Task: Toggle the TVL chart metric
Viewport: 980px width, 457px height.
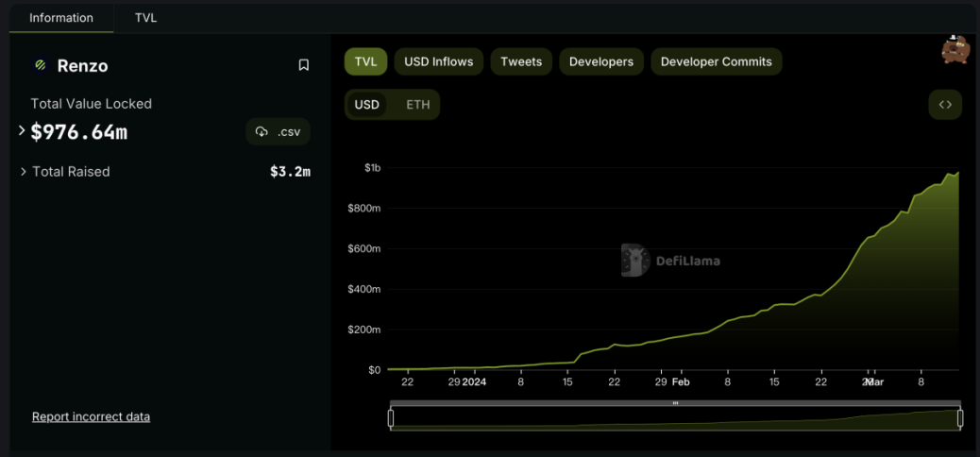Action: click(365, 62)
